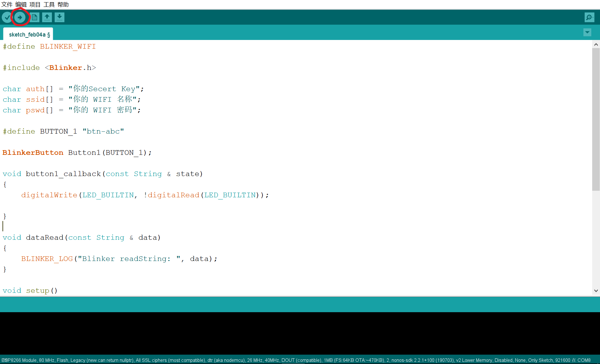Click the Verify/Compile checkmark icon
The image size is (600, 364).
(x=7, y=17)
